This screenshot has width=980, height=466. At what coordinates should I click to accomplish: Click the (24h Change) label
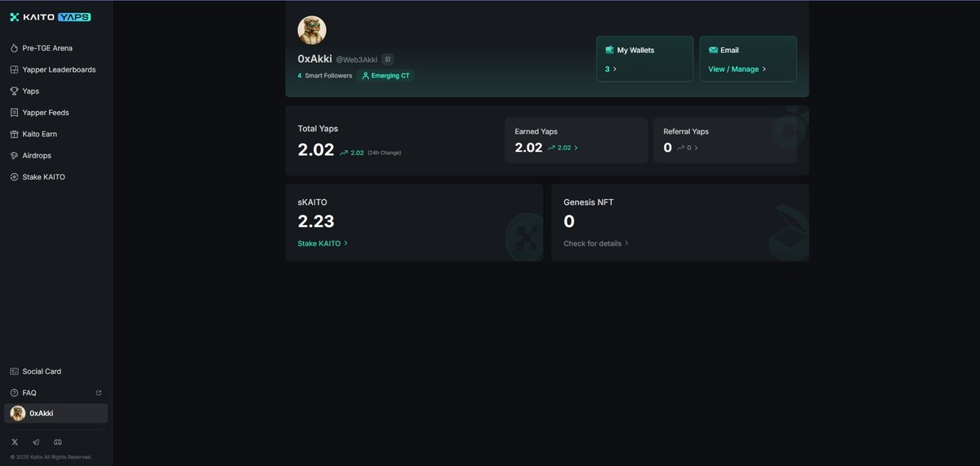pyautogui.click(x=384, y=153)
